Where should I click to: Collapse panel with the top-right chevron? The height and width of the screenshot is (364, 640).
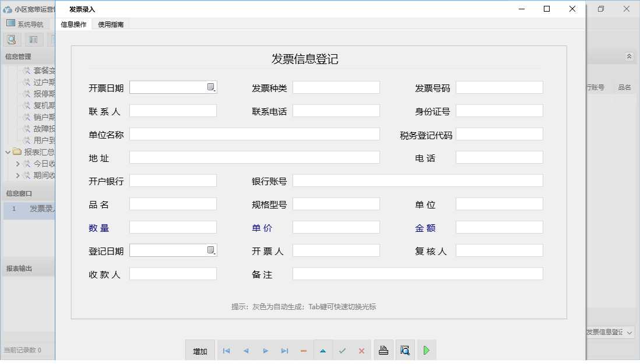628,56
